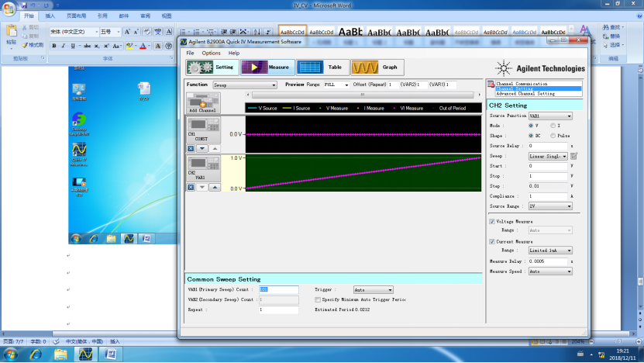Enable Specify Minimum Auto Trigger Period
The width and height of the screenshot is (644, 363).
[318, 299]
